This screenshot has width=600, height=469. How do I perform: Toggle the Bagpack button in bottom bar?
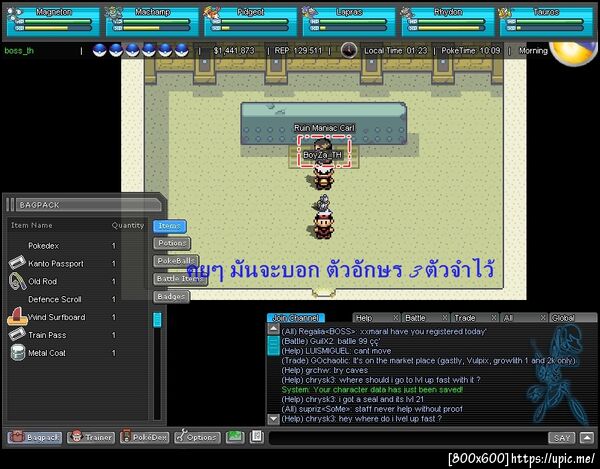coord(35,437)
